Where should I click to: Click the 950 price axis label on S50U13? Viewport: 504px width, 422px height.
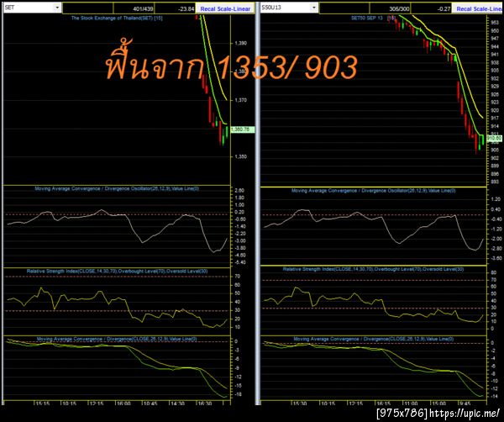point(495,30)
